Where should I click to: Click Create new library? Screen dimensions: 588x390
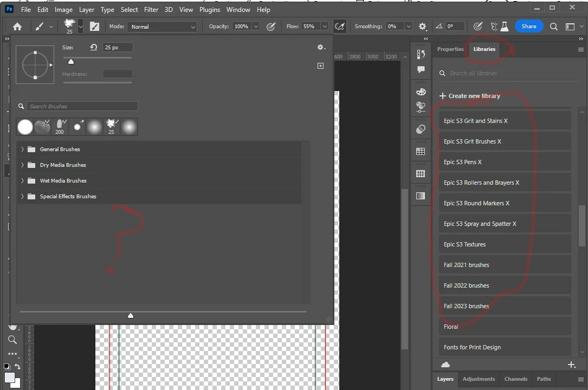470,96
